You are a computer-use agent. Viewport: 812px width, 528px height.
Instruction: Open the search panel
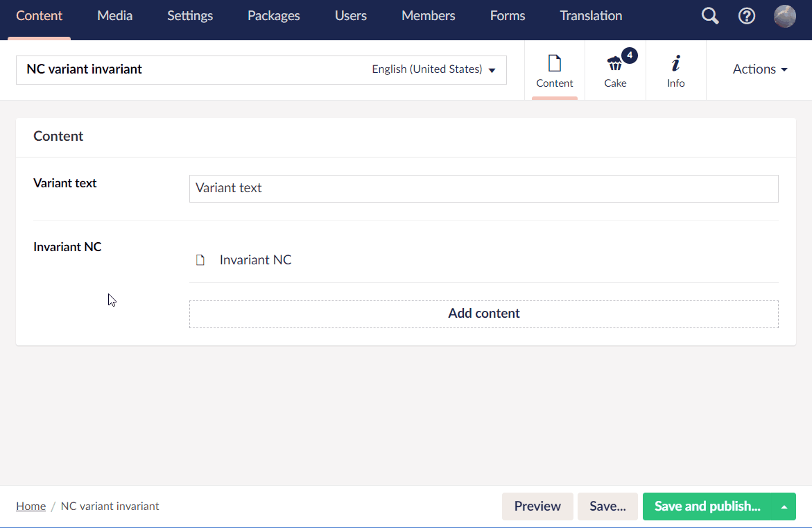pyautogui.click(x=709, y=15)
